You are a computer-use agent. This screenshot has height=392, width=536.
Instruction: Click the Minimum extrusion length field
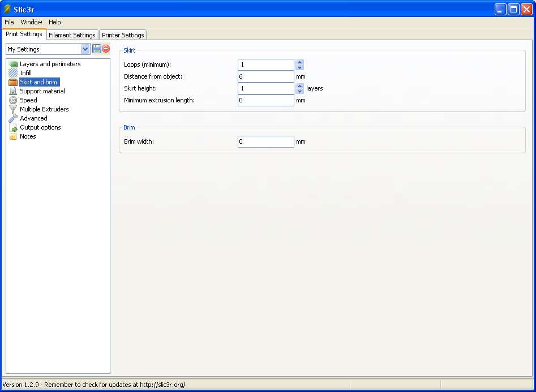click(x=266, y=101)
